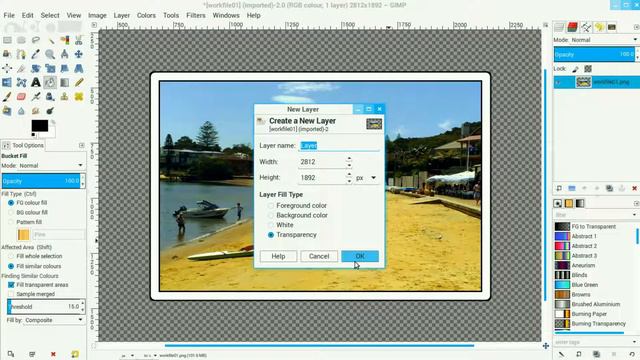The height and width of the screenshot is (360, 640).
Task: Toggle visibility eye of workfile01.png layer
Action: click(558, 82)
